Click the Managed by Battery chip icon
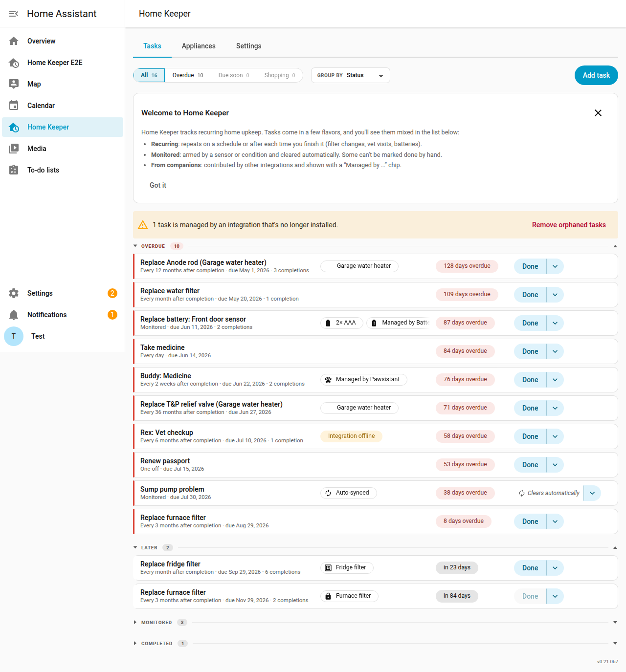This screenshot has width=626, height=672. tap(374, 323)
